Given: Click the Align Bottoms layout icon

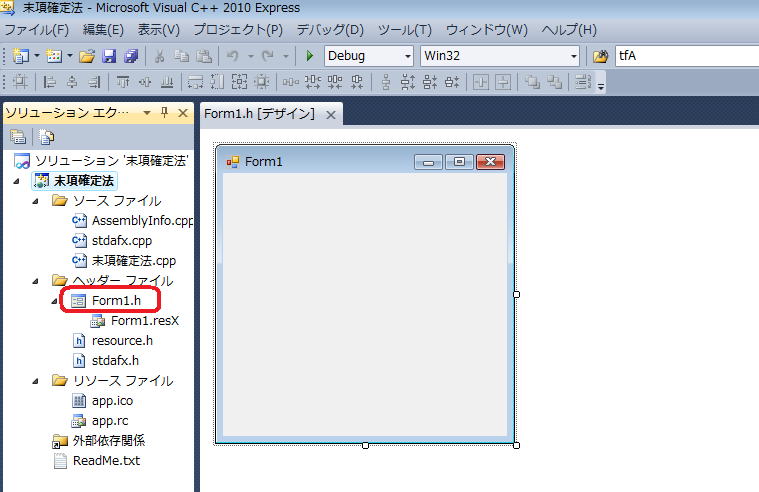Looking at the screenshot, I should [167, 82].
